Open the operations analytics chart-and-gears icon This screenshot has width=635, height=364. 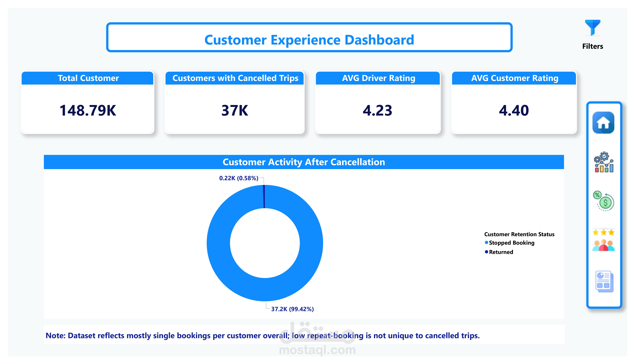604,162
